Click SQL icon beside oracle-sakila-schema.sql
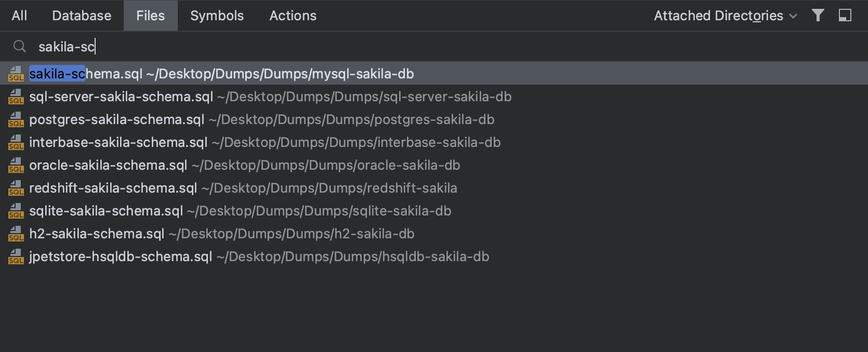This screenshot has height=352, width=868. (x=16, y=165)
